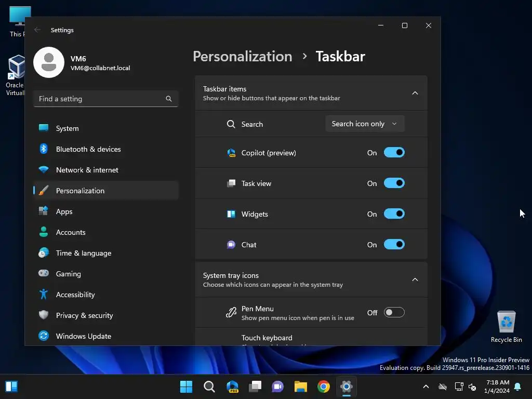Click the VM6 user profile picture
Viewport: 532px width, 399px height.
coord(49,62)
